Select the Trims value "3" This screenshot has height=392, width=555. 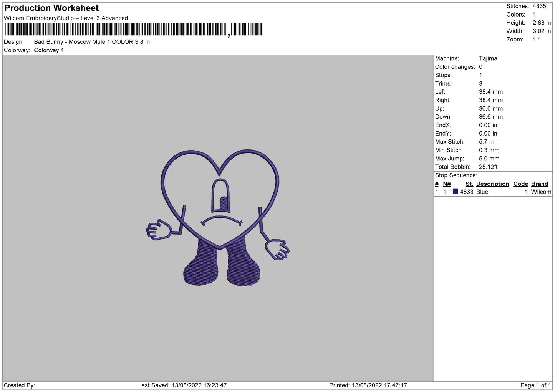click(480, 84)
